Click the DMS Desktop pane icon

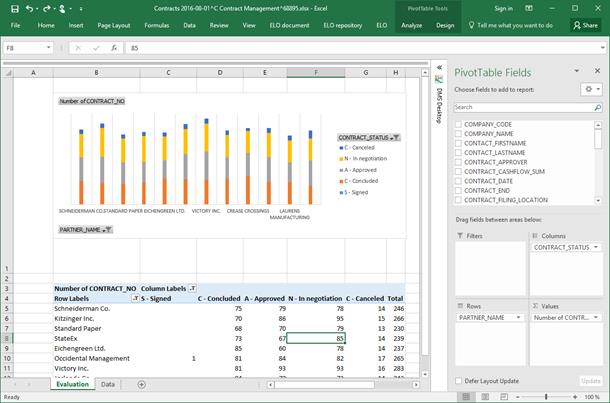point(439,79)
